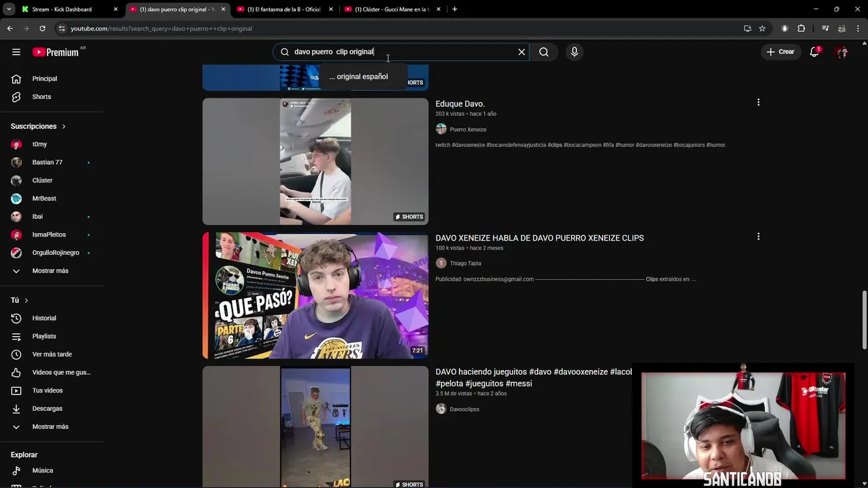The height and width of the screenshot is (488, 868).
Task: Open account avatar menu at top right
Action: (842, 52)
